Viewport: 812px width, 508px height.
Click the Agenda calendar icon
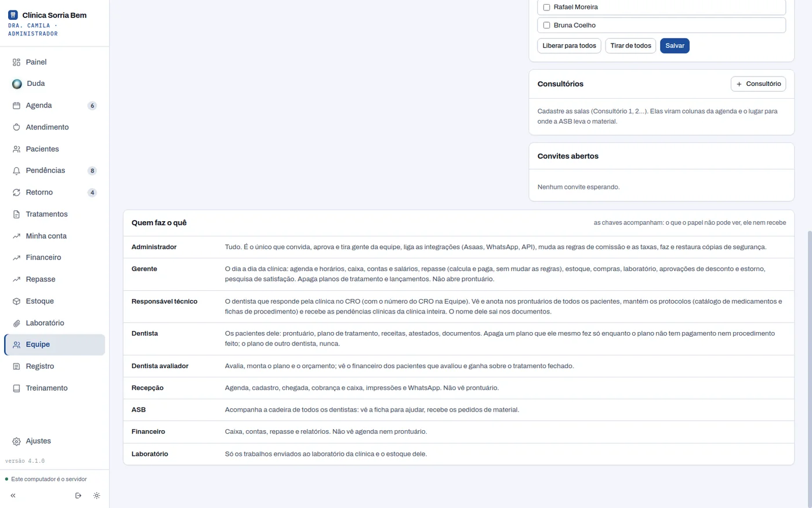click(16, 106)
